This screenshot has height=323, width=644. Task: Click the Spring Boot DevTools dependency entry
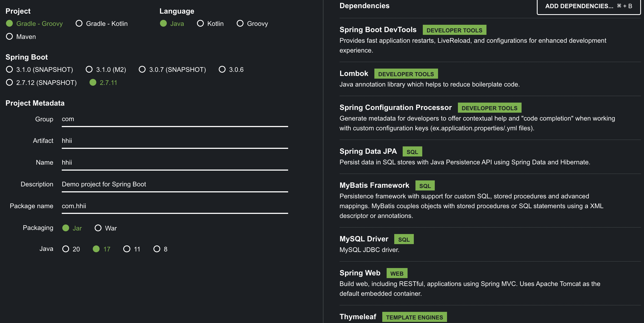pos(378,30)
